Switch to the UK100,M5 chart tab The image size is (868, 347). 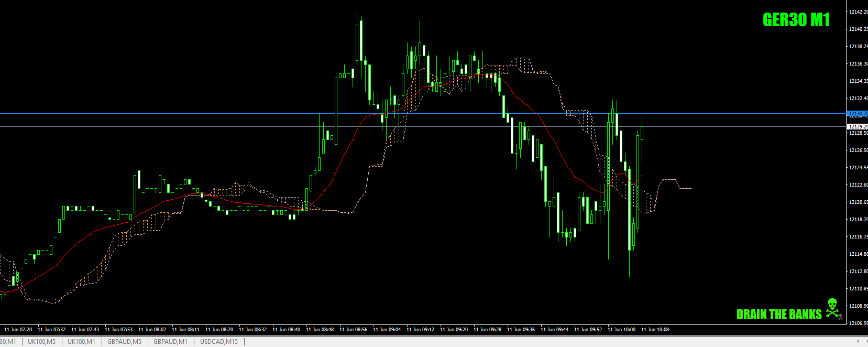(41, 342)
